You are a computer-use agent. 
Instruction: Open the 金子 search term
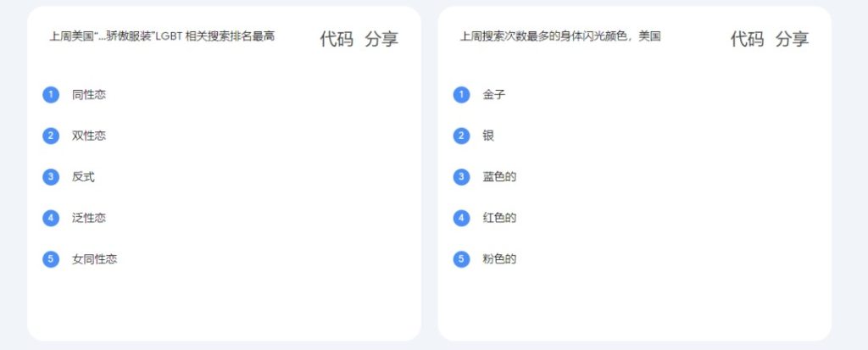pyautogui.click(x=494, y=95)
